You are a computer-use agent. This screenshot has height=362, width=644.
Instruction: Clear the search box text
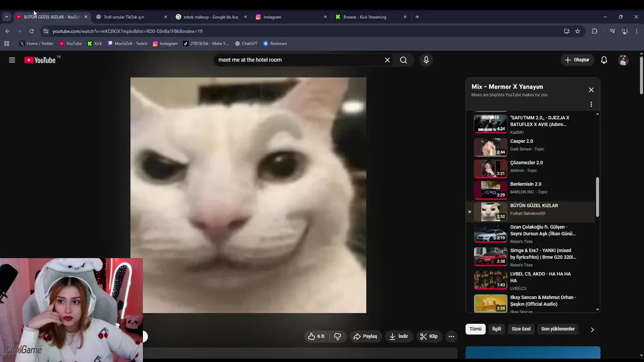coord(387,60)
